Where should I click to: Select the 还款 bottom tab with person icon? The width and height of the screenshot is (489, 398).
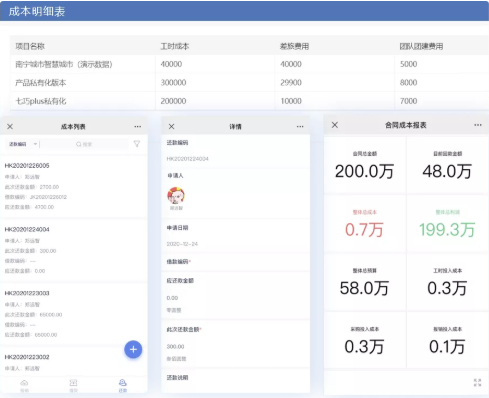point(122,385)
